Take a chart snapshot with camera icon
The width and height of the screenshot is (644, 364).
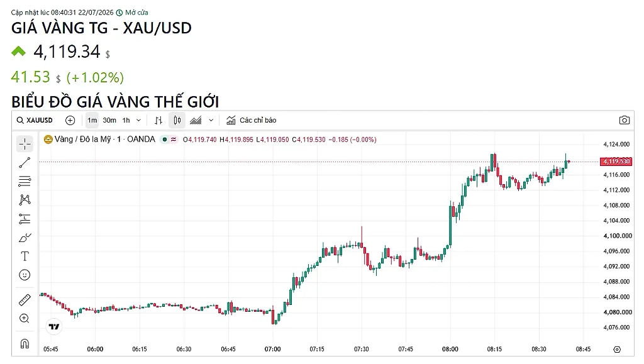[625, 120]
